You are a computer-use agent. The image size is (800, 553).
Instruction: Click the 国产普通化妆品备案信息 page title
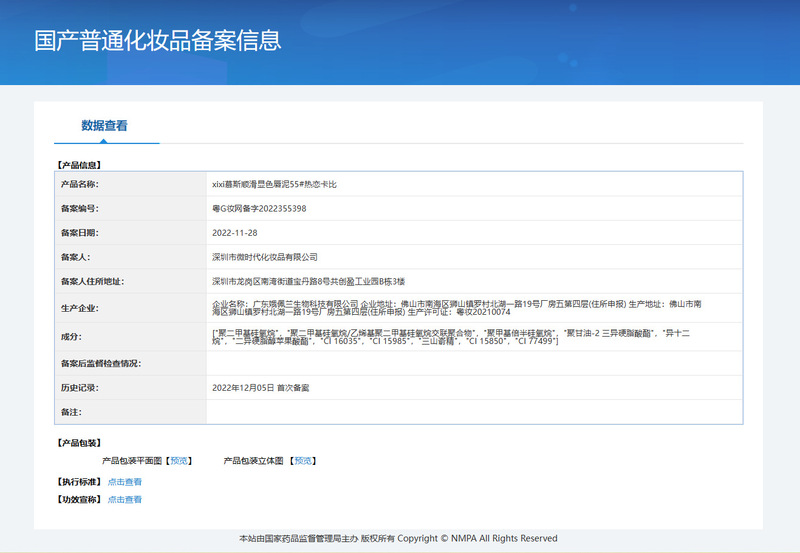(158, 40)
